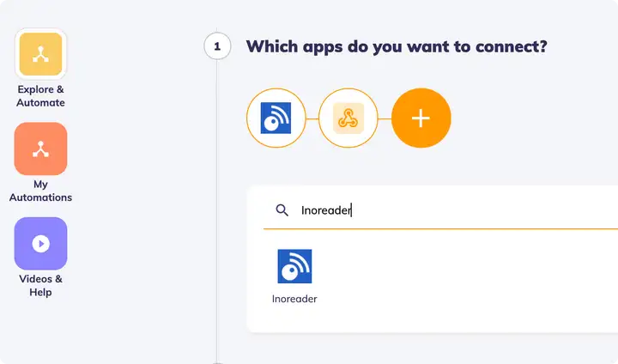Click the connector line between Inoreader and webhook

pos(312,118)
